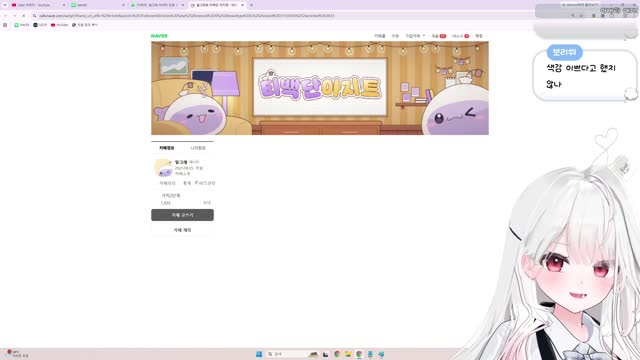Expand the 가입카페 dropdown in top navigation
Viewport: 640px width, 360px height.
(x=415, y=36)
